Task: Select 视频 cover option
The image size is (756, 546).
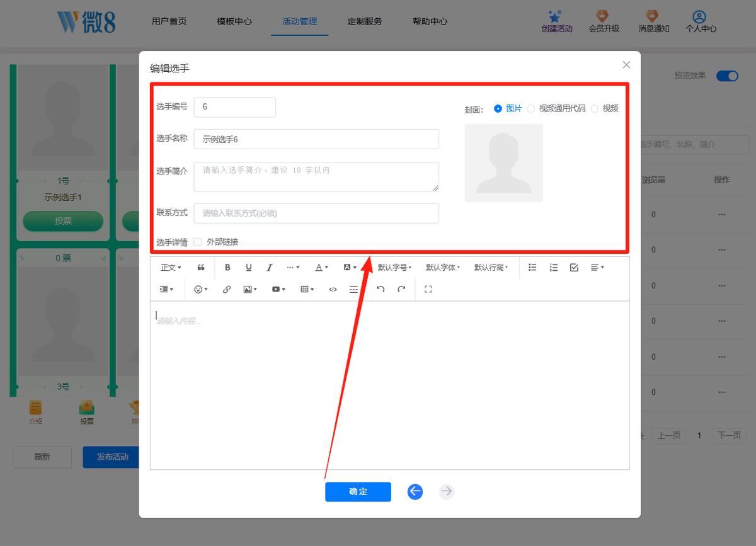Action: click(x=605, y=108)
